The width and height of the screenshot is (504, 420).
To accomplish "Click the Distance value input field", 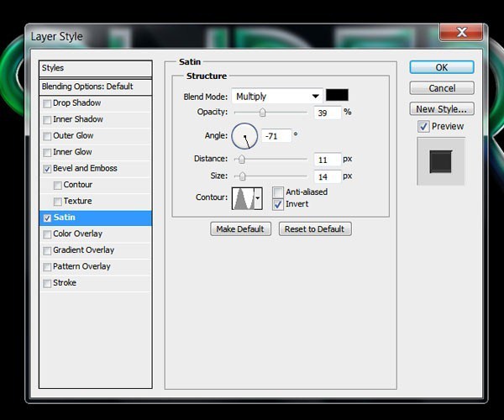I will [328, 160].
